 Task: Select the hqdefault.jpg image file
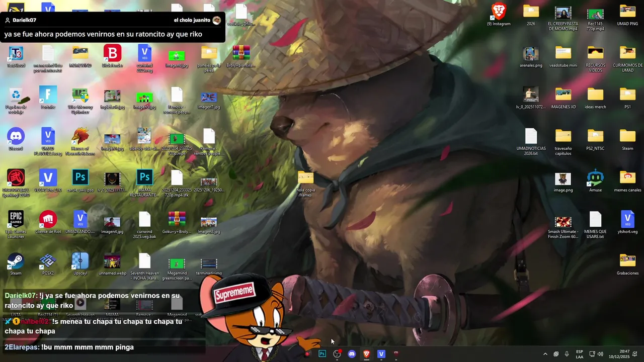(112, 98)
